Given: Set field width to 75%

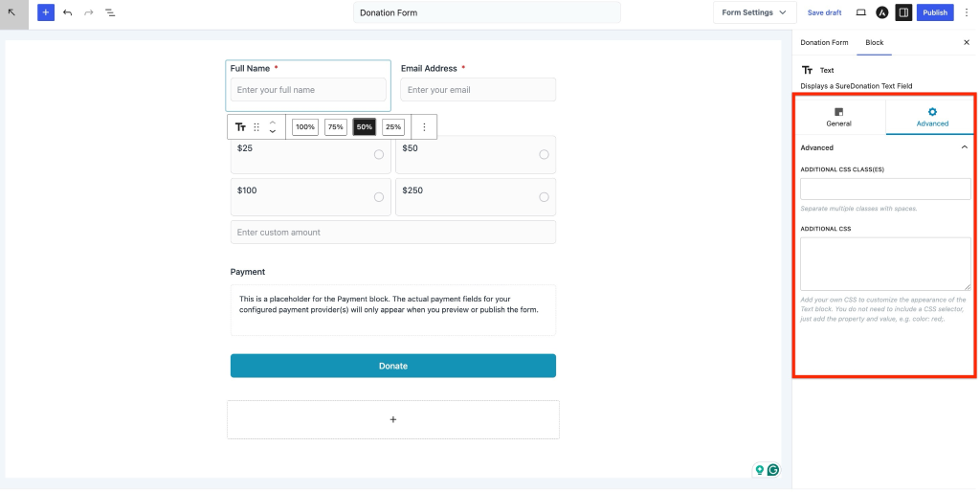Looking at the screenshot, I should coord(336,127).
